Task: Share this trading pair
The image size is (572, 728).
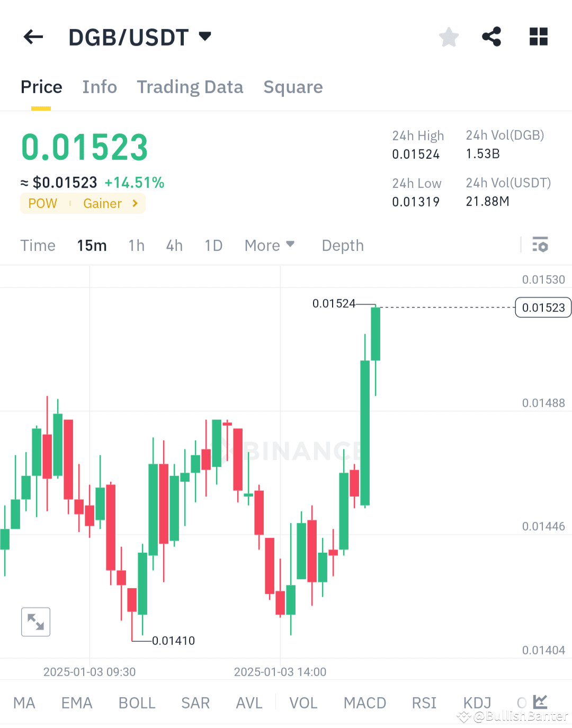Action: [x=491, y=37]
